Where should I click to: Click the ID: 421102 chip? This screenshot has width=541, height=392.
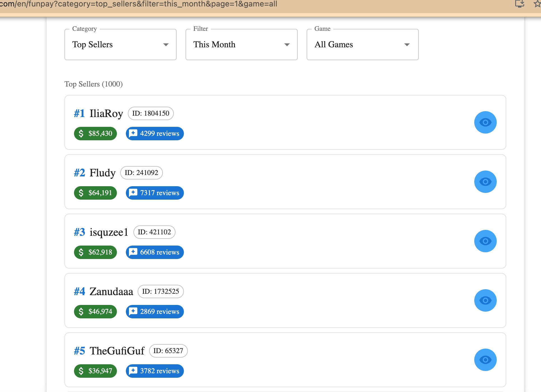click(154, 232)
